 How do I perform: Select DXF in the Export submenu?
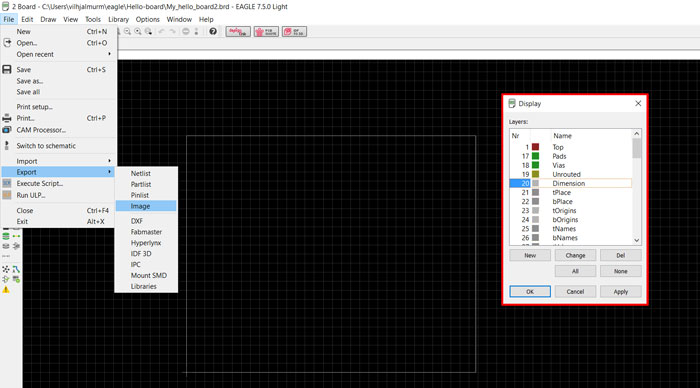(x=146, y=221)
